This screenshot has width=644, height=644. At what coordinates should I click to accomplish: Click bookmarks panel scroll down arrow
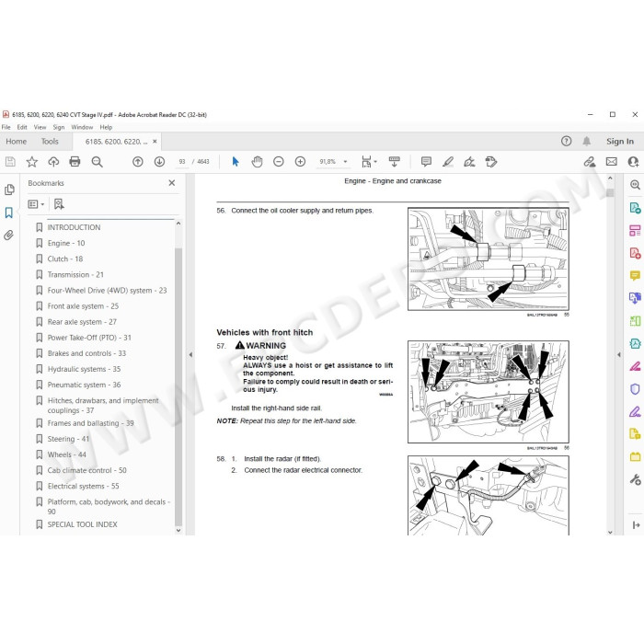coord(178,530)
